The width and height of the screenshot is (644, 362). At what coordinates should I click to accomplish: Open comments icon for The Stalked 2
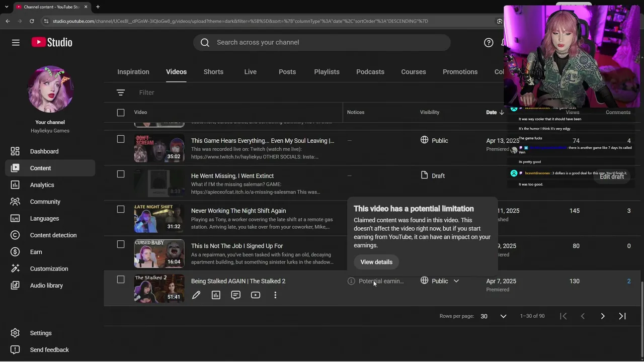[x=235, y=295]
